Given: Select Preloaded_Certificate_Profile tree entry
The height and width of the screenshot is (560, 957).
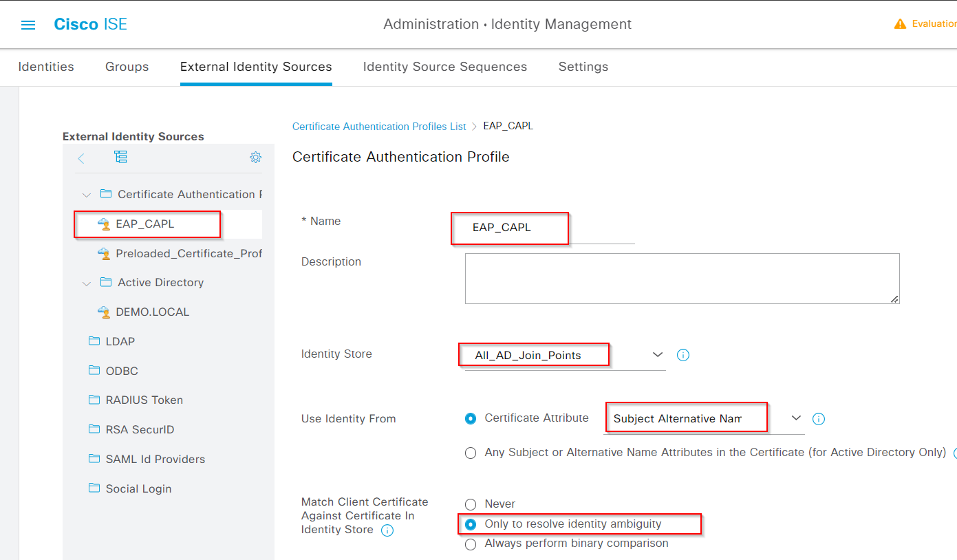Looking at the screenshot, I should point(189,253).
